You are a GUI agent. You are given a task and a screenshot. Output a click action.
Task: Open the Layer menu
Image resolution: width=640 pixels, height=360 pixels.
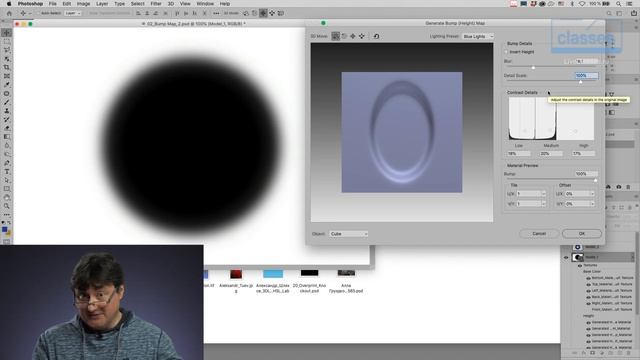[x=102, y=4]
